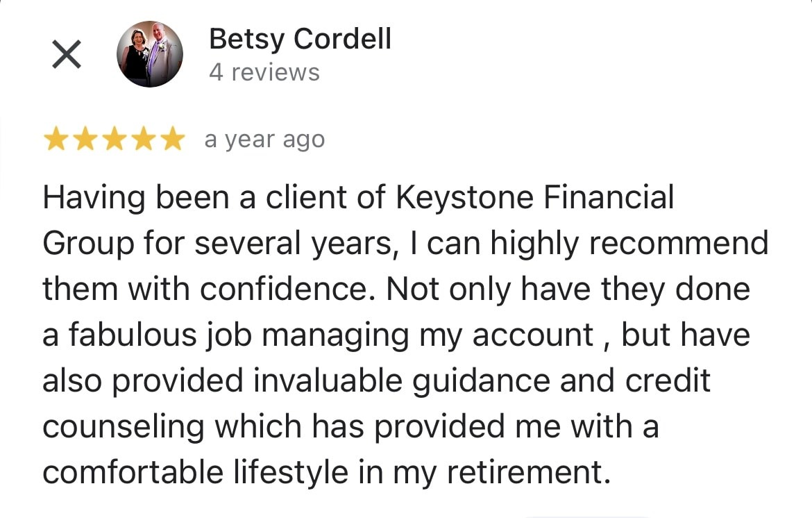Open Betsy Cordell's profile photo

[x=150, y=54]
